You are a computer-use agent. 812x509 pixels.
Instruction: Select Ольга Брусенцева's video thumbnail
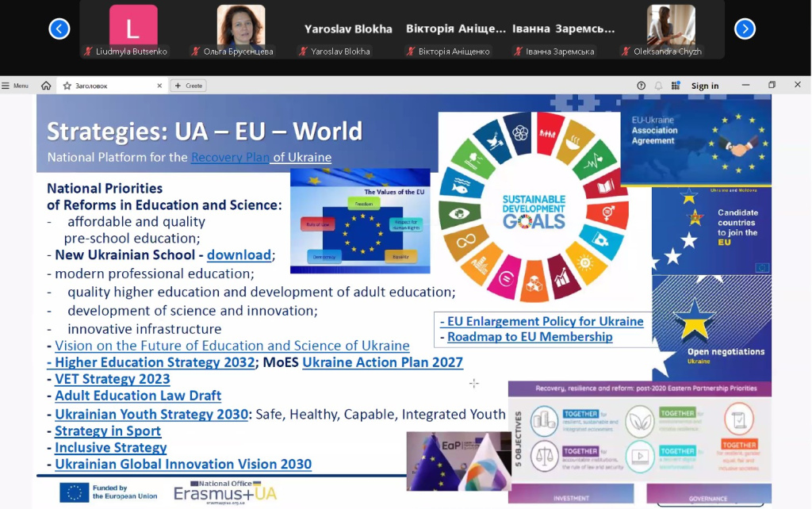click(241, 25)
